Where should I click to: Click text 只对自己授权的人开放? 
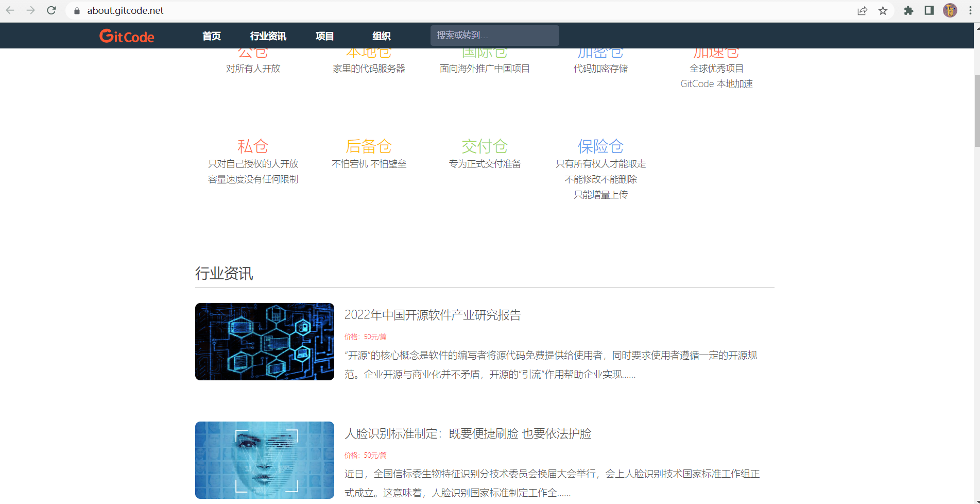pyautogui.click(x=253, y=164)
